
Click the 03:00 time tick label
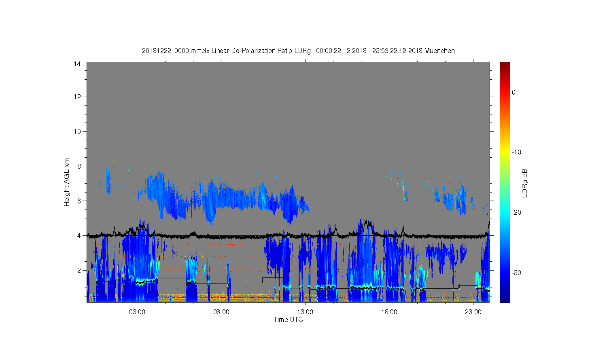point(137,312)
